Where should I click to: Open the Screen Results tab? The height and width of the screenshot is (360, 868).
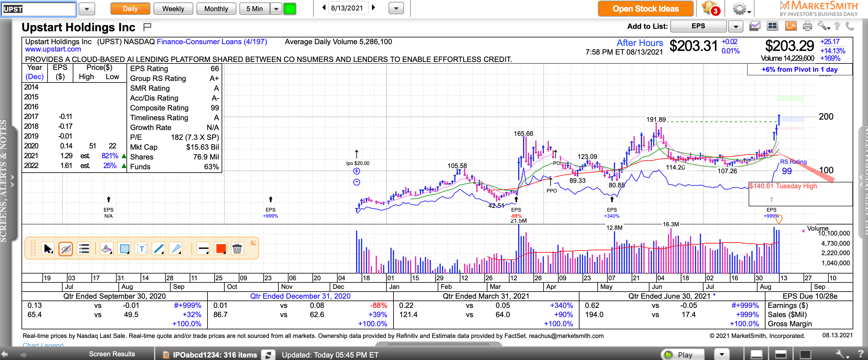112,354
